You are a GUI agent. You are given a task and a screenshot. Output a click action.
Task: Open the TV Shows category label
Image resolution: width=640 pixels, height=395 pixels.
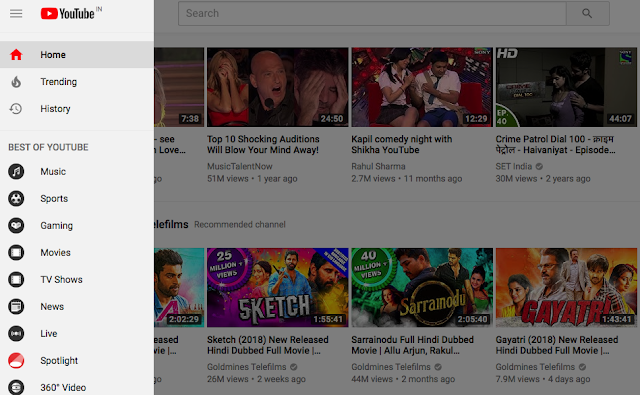pyautogui.click(x=61, y=280)
